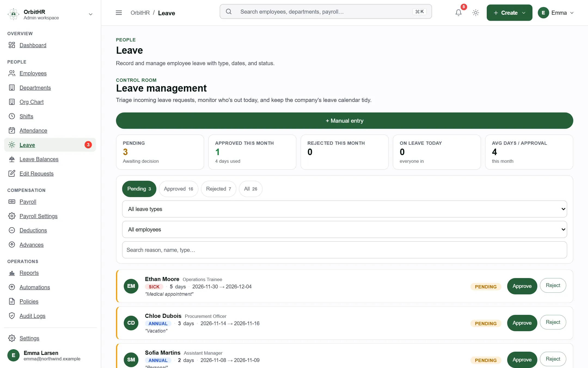The image size is (588, 368).
Task: Click the Shifts clock icon
Action: click(12, 116)
